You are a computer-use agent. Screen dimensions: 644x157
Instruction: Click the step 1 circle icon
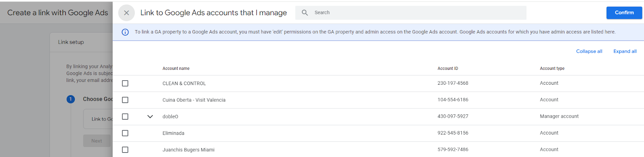71,99
